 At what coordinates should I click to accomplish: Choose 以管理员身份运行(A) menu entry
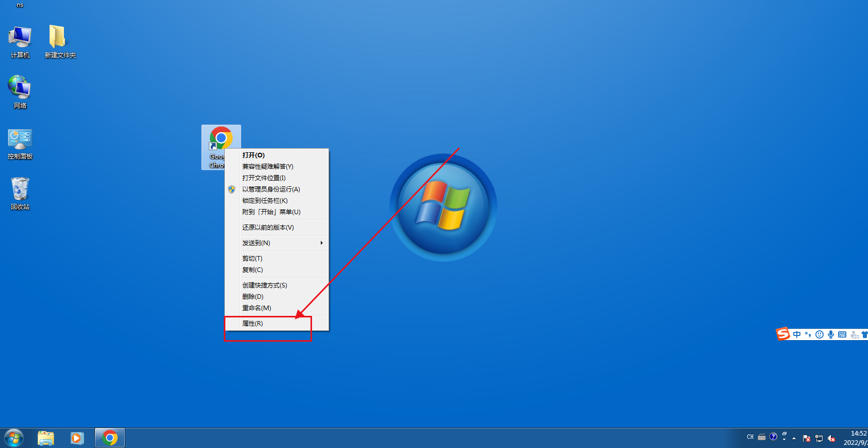[x=276, y=189]
